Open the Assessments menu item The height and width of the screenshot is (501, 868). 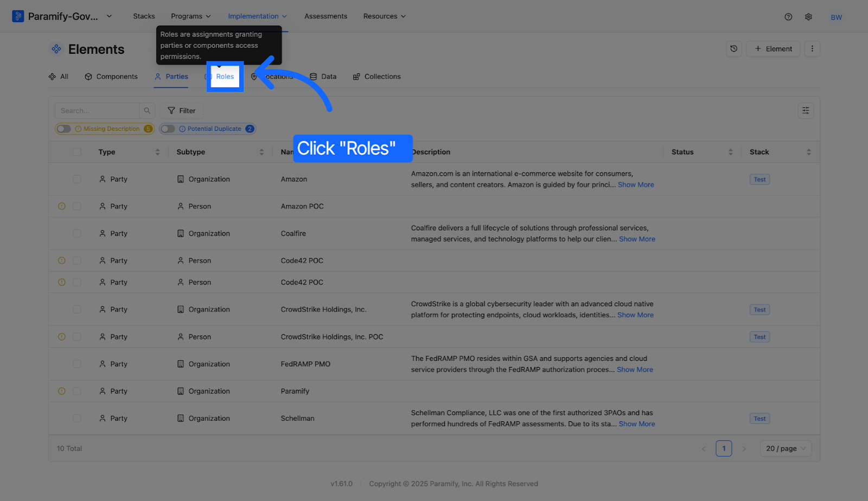(325, 16)
